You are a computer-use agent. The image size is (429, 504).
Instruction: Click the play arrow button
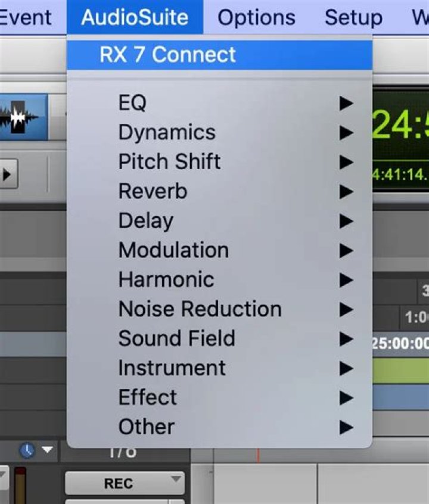(x=8, y=175)
